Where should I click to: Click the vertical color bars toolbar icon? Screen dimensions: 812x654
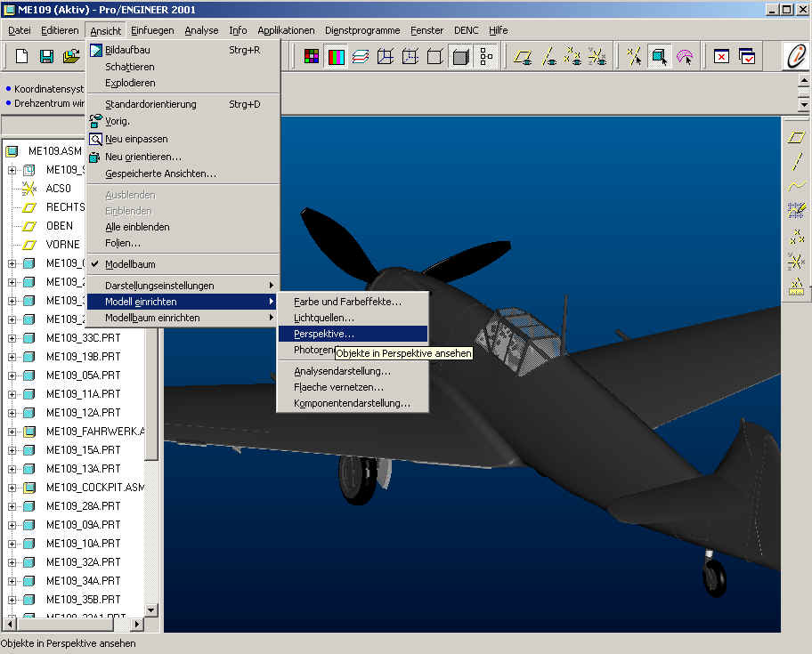336,56
